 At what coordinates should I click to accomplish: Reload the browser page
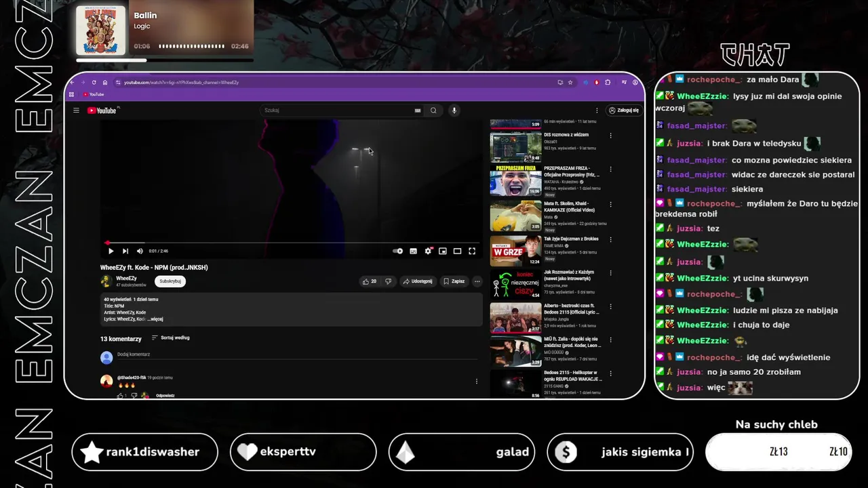94,82
